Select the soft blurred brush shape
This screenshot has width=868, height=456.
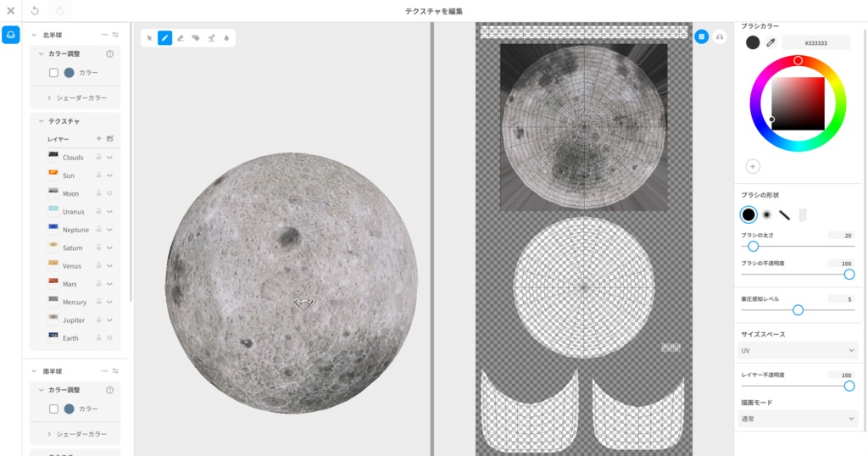(766, 214)
